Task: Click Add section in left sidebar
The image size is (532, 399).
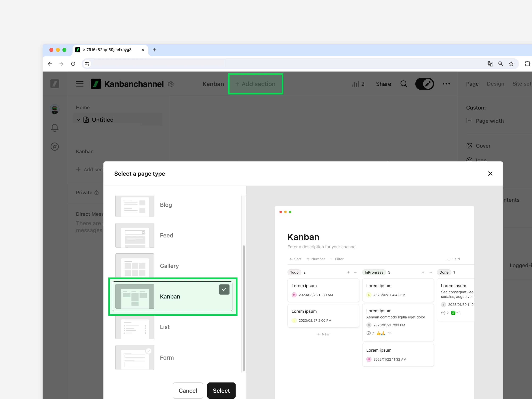Action: (90, 170)
